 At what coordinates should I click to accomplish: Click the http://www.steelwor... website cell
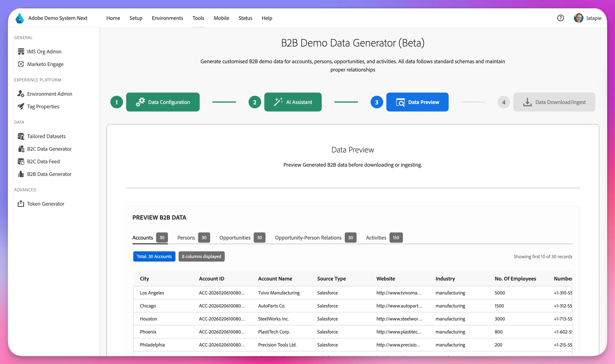pyautogui.click(x=399, y=319)
